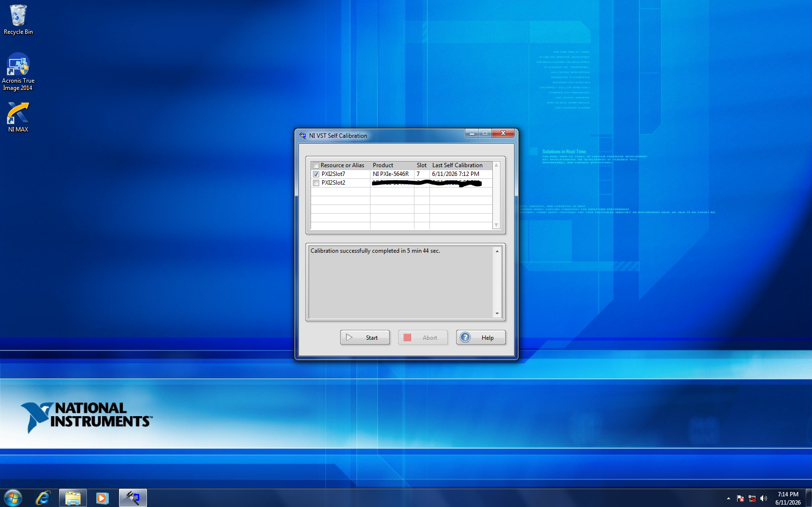Open the taskbar clock showing 7:14 PM

click(788, 498)
